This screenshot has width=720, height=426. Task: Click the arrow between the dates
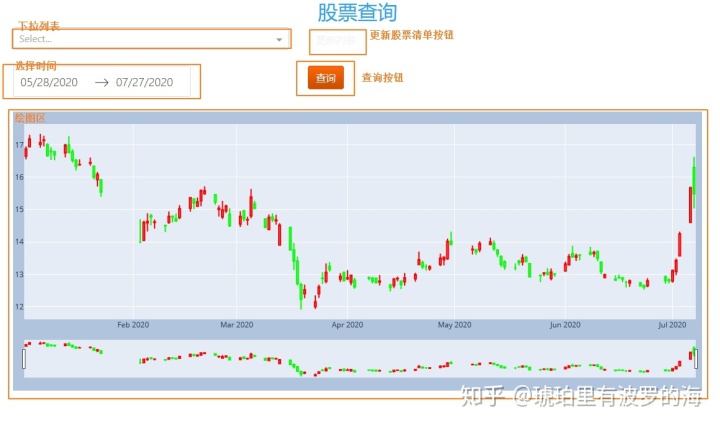(x=101, y=82)
